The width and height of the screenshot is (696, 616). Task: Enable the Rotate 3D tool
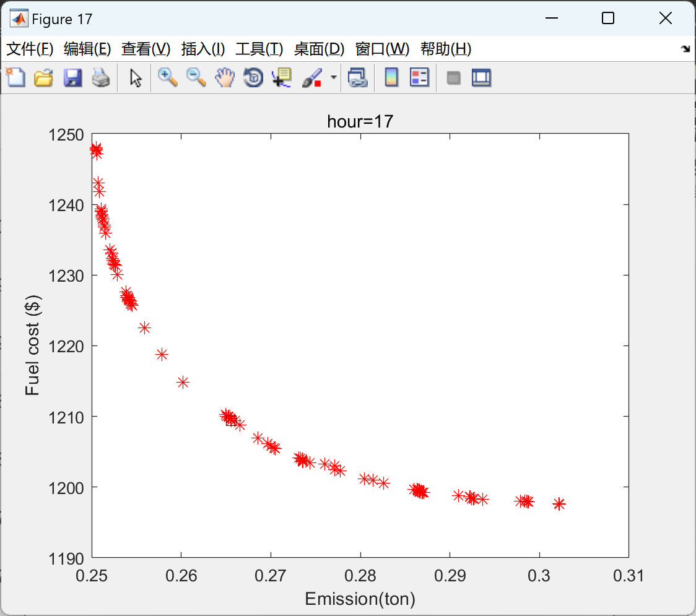point(253,77)
